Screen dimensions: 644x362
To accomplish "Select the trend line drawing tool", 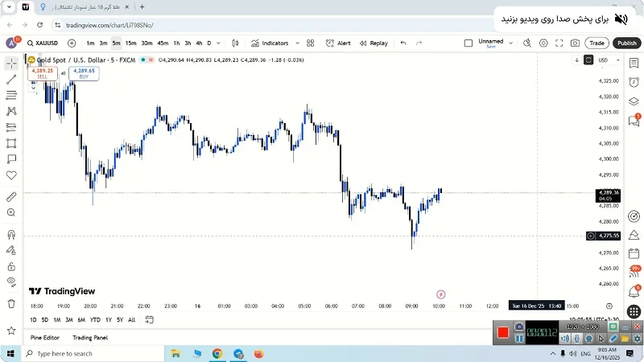I will coord(11,79).
